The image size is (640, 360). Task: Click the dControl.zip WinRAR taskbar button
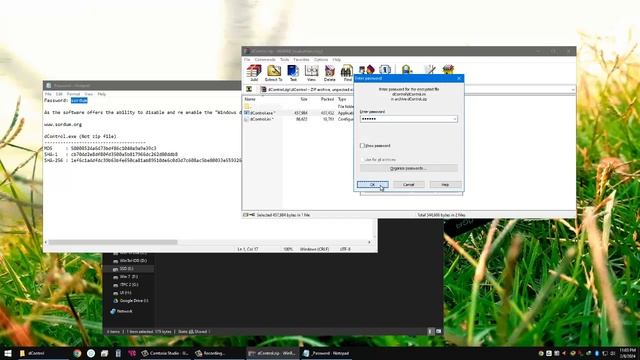273,353
